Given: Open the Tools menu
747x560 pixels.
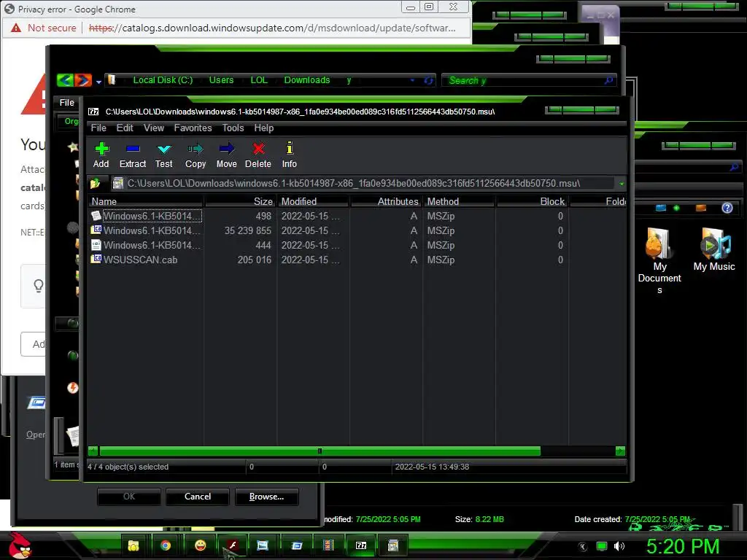Looking at the screenshot, I should tap(233, 128).
